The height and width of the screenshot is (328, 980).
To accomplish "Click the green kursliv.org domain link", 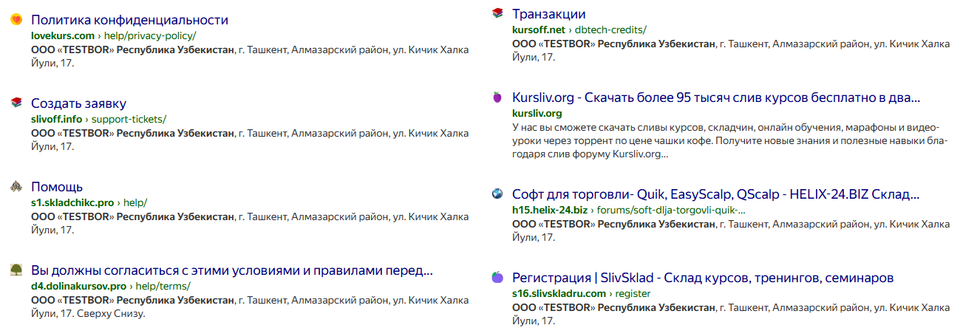I will tap(537, 114).
